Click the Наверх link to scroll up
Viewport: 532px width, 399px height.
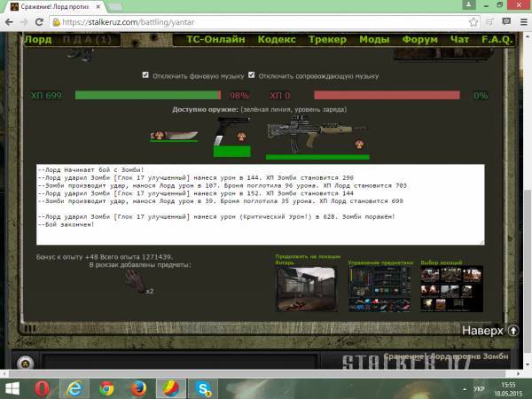click(482, 331)
